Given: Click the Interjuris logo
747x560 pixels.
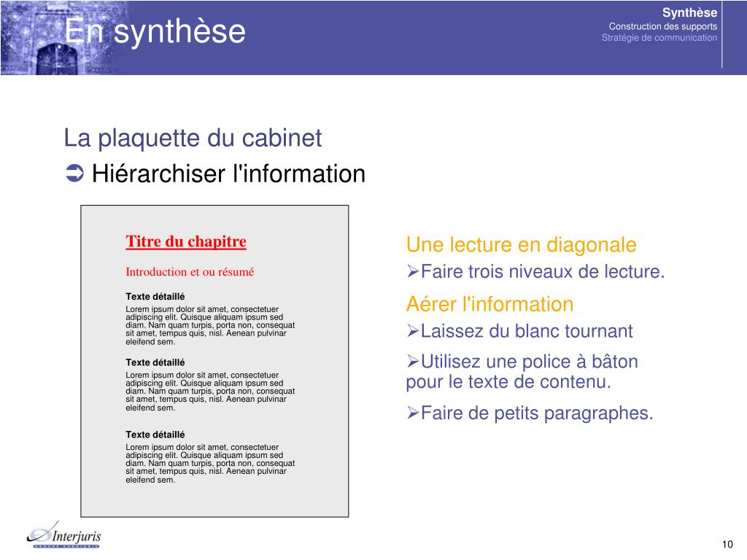Looking at the screenshot, I should [x=64, y=534].
